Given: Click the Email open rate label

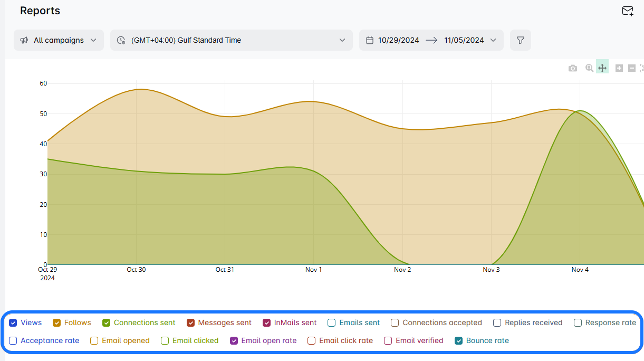Looking at the screenshot, I should coord(268,340).
